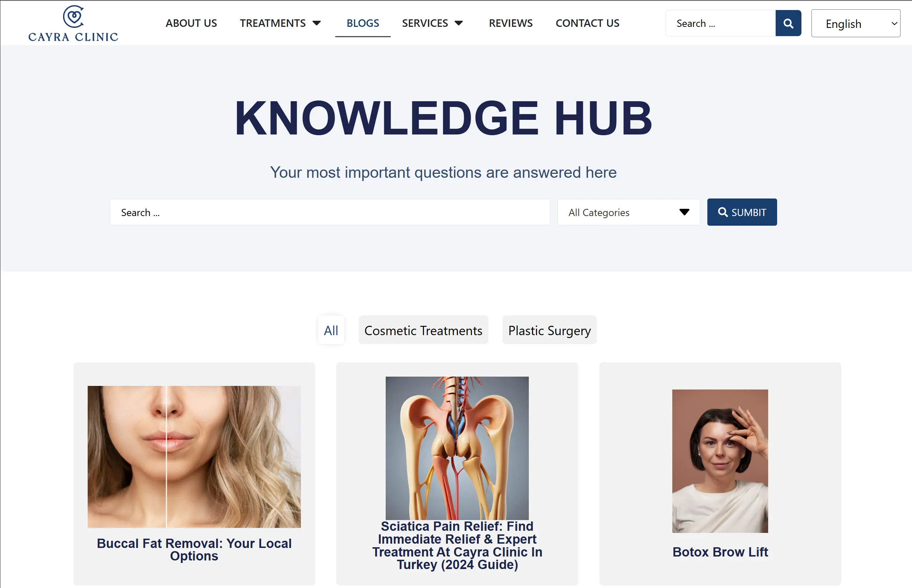
Task: Open the All Categories dropdown
Action: 628,212
